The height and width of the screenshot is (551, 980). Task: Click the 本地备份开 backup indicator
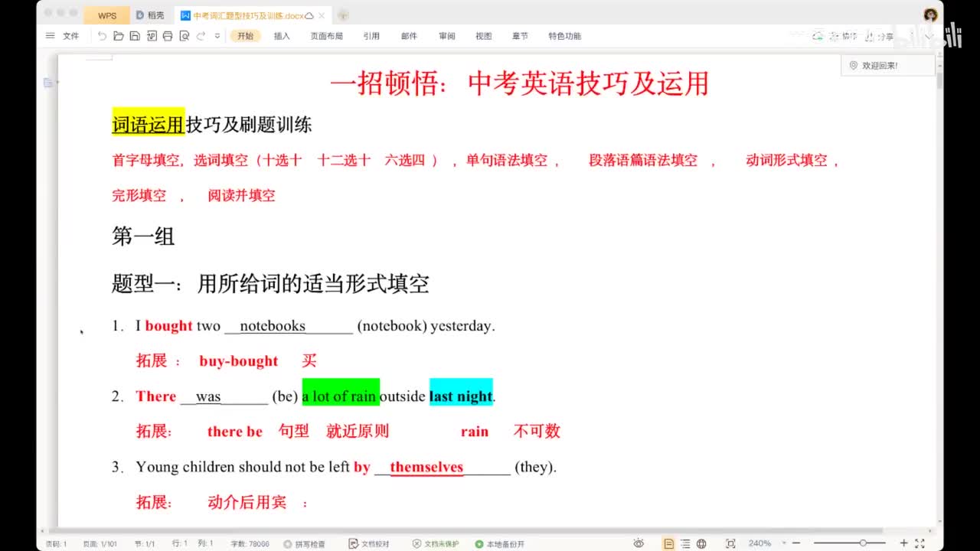click(500, 544)
